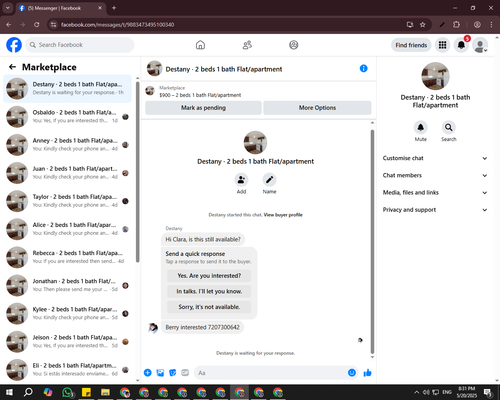Click the Mark as pending button
Screen dimensions: 500x400
pos(203,108)
